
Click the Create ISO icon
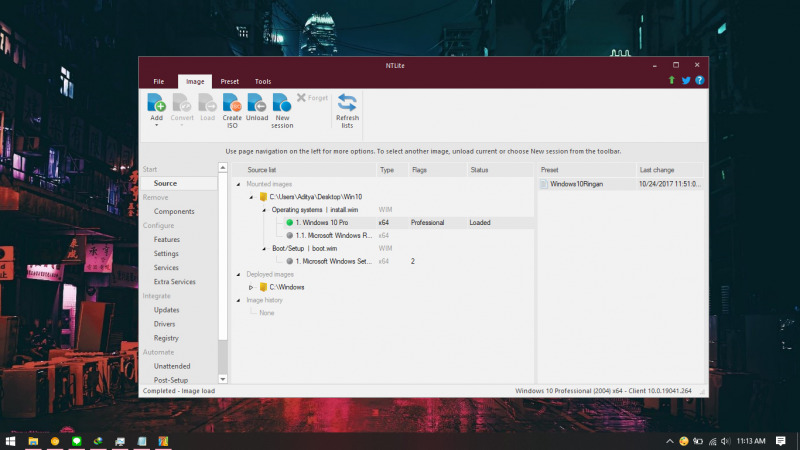[232, 103]
